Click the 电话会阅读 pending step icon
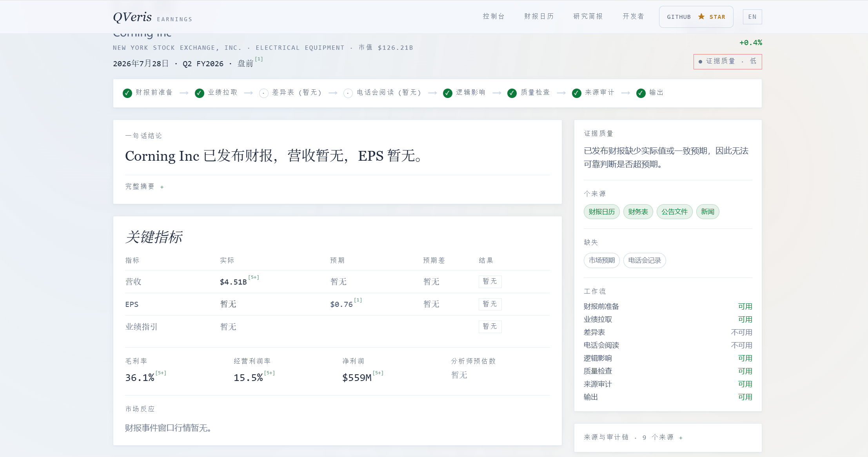This screenshot has width=868, height=457. click(x=348, y=93)
